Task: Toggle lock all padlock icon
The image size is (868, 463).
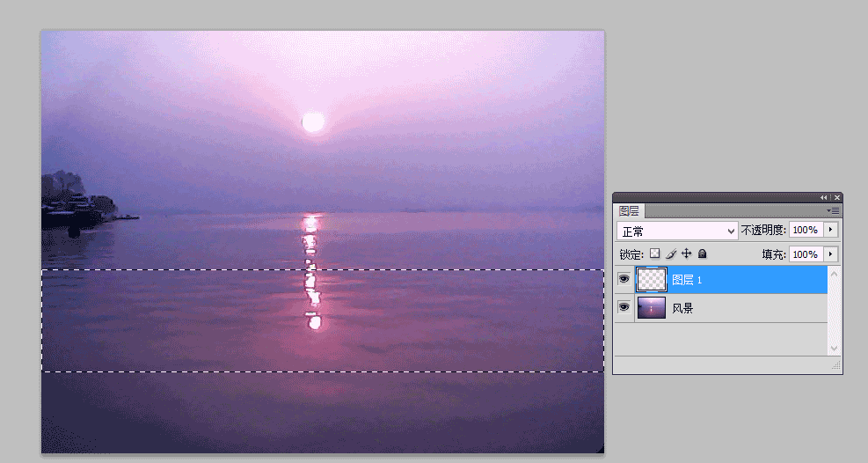Action: (702, 254)
